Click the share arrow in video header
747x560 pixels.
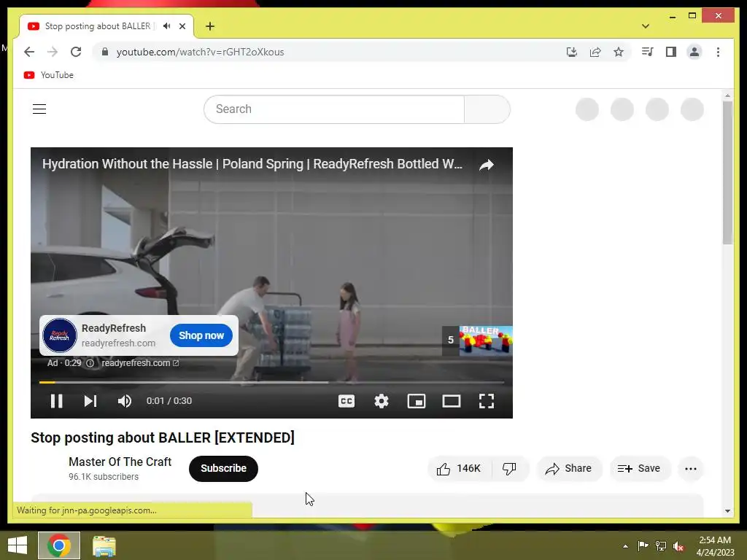[487, 165]
